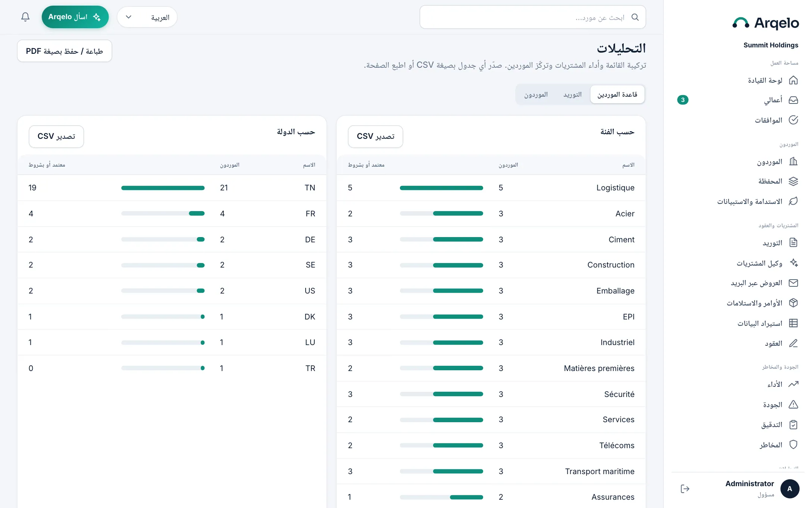Open the استيراد البيانات table icon
This screenshot has height=508, width=812.
click(793, 323)
